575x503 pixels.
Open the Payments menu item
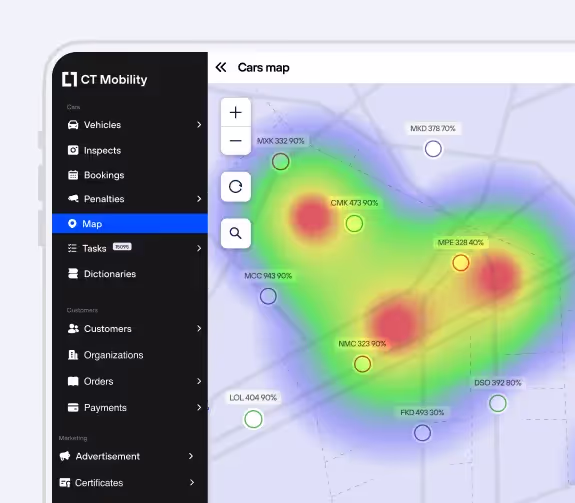tap(130, 408)
